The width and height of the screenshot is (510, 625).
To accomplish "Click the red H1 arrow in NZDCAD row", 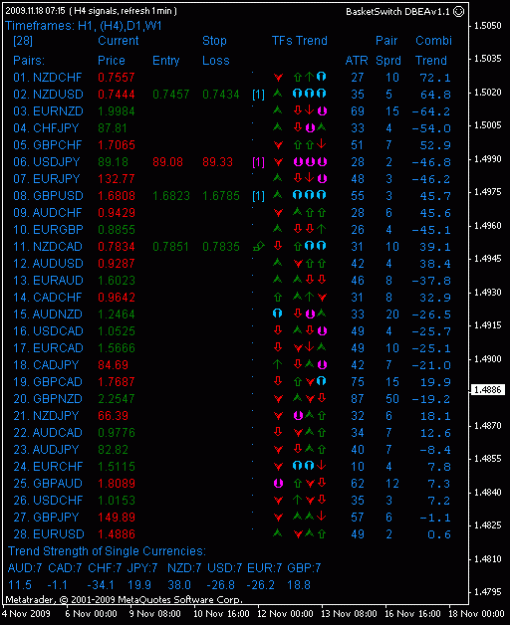I will pos(278,246).
